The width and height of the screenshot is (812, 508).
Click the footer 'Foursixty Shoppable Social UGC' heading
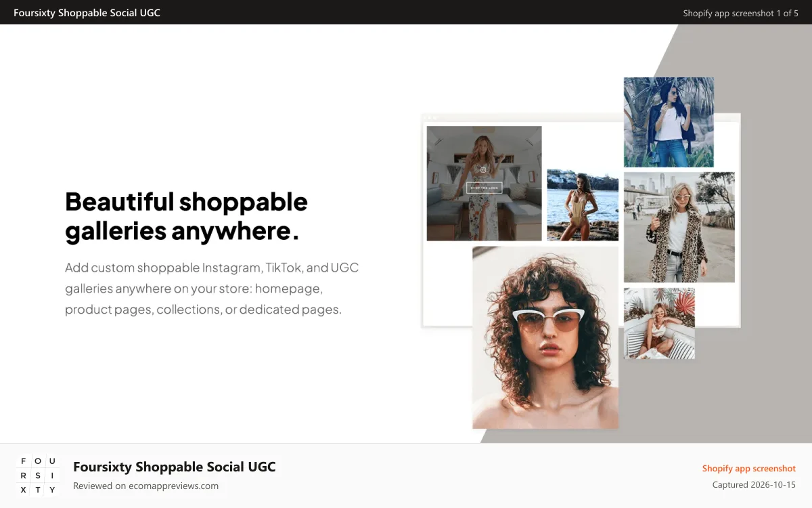pyautogui.click(x=175, y=467)
